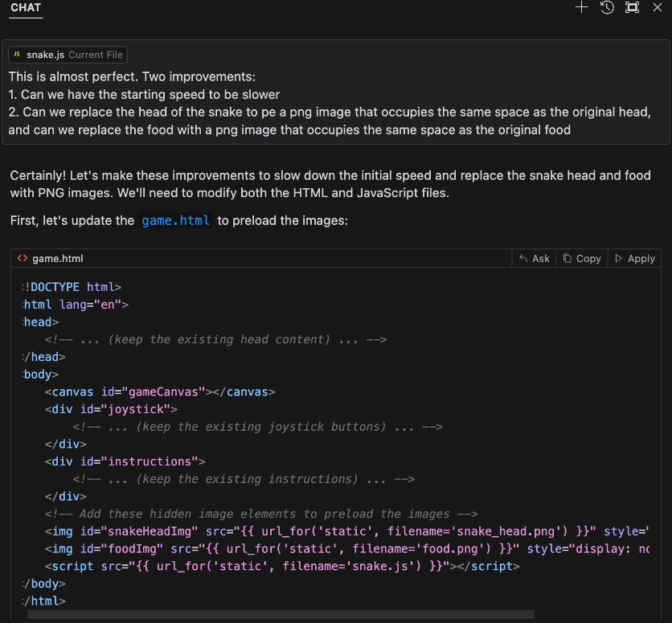Open chat in editor fullscreen icon
672x623 pixels.
(x=632, y=7)
